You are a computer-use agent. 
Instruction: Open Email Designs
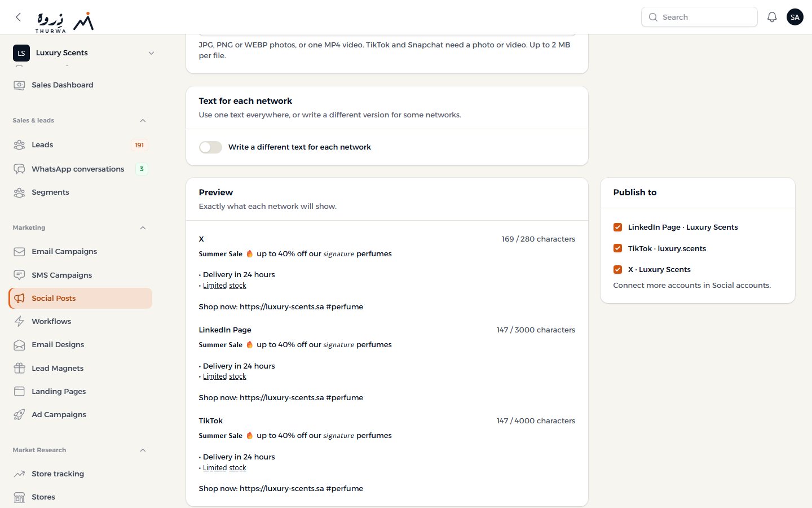tap(81, 345)
